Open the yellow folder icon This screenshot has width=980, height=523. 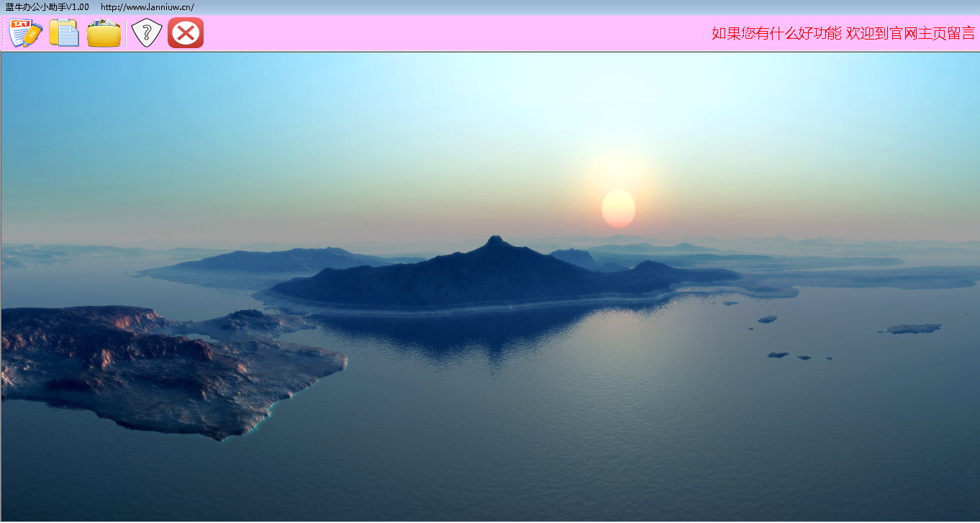point(104,33)
